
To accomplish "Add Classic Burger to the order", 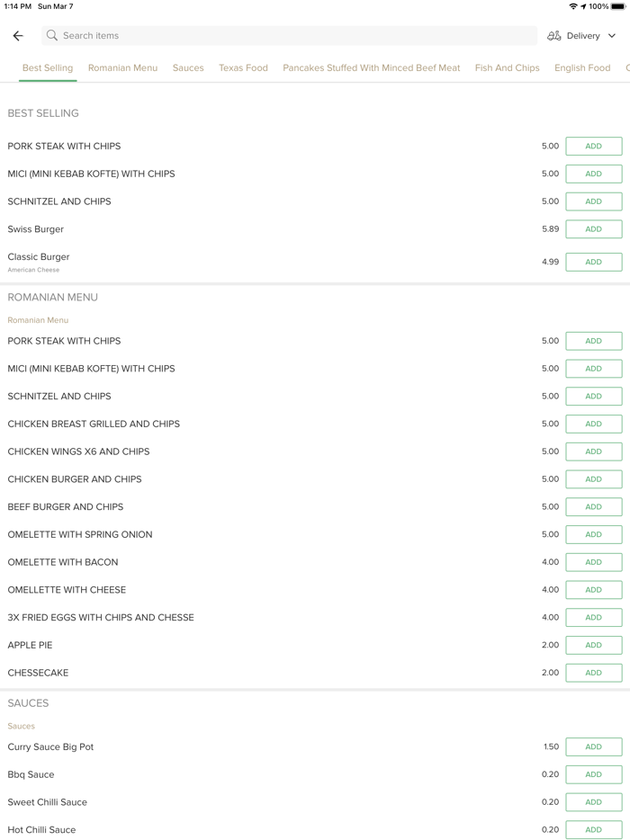I will (593, 262).
